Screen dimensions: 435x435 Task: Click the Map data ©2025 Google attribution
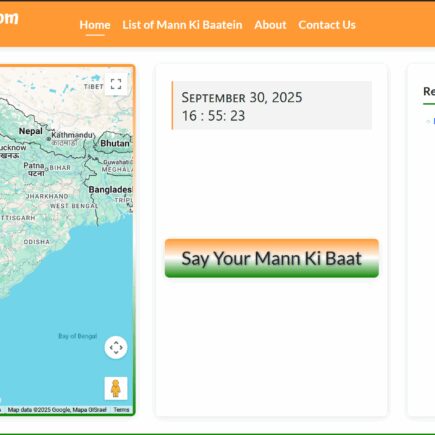(57, 410)
